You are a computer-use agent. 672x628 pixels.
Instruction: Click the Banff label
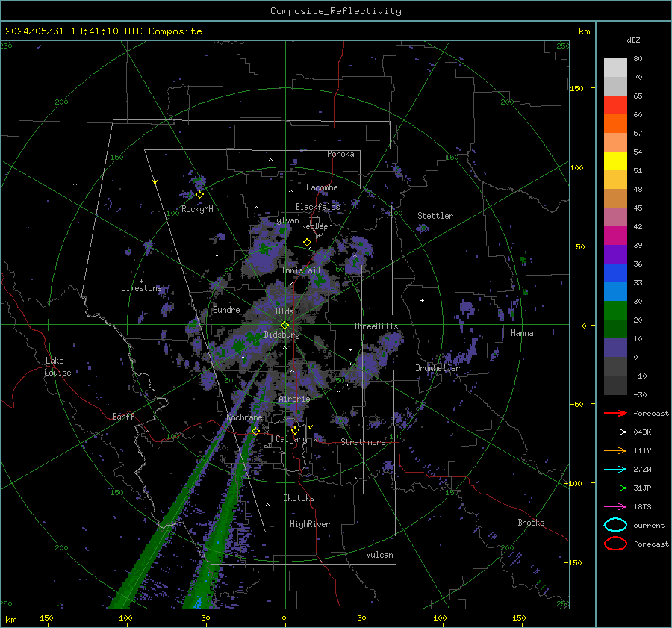(x=123, y=416)
